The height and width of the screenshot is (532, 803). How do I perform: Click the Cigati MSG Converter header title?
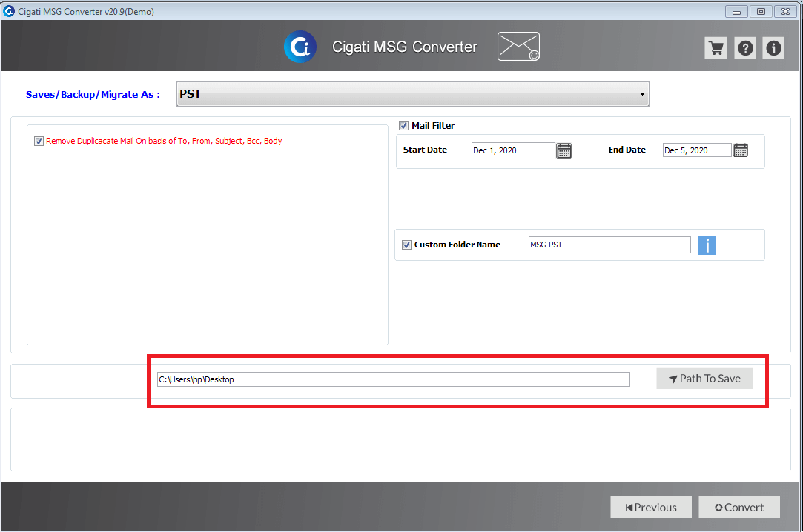[x=405, y=47]
